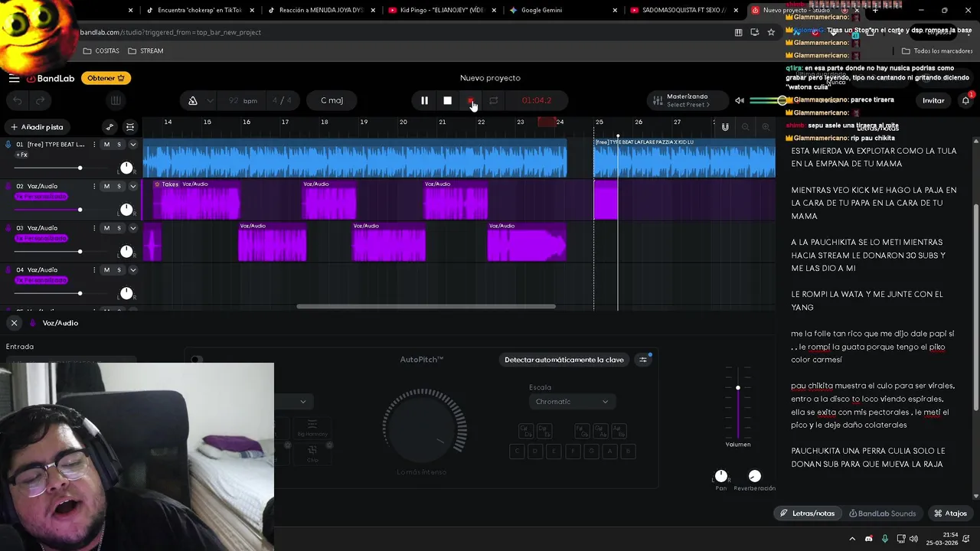Click the BandLab logo

51,78
